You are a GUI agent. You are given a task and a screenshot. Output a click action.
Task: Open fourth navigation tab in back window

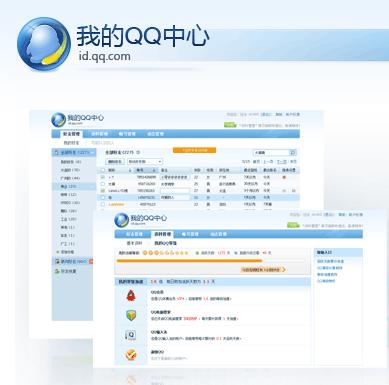pos(155,134)
